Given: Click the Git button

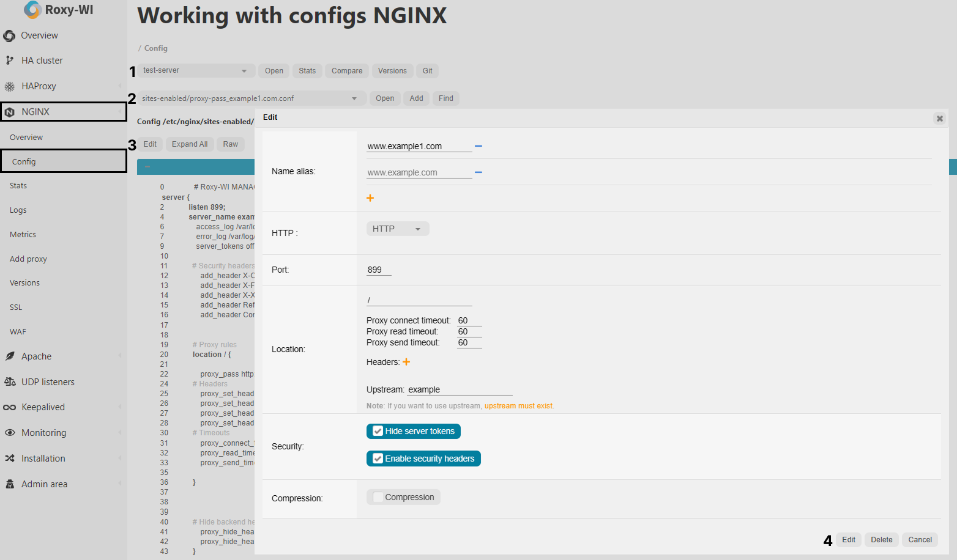Looking at the screenshot, I should [x=428, y=71].
